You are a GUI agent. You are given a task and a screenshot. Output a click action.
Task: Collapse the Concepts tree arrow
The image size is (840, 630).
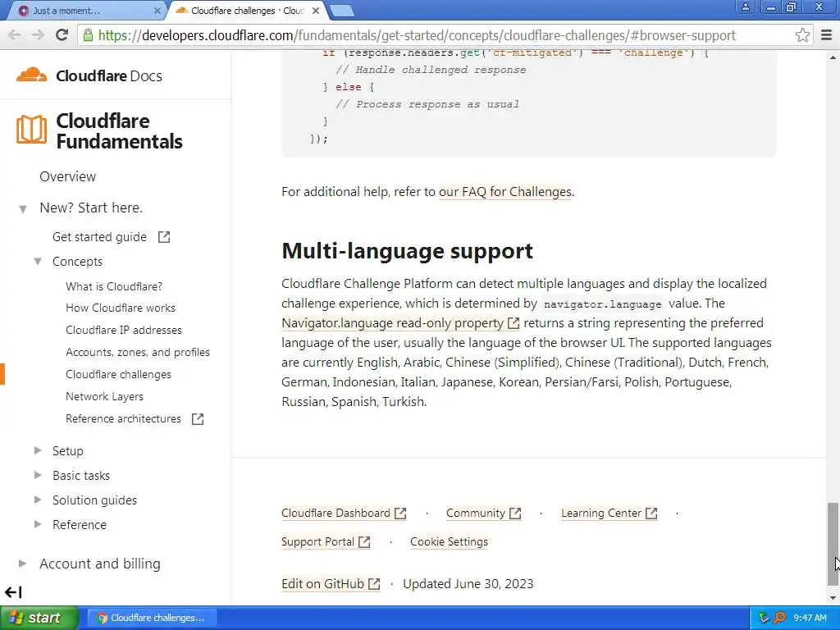38,262
